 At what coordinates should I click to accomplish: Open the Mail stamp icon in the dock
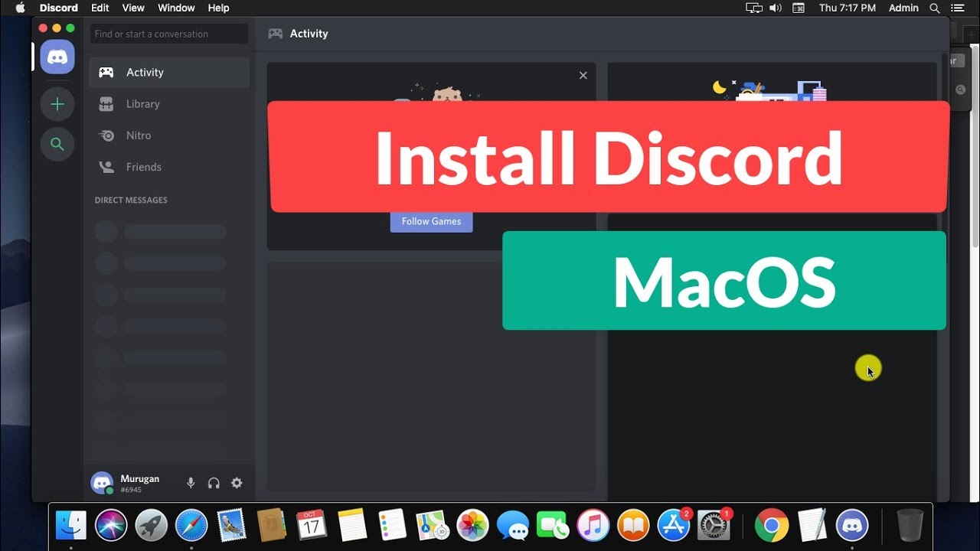click(231, 526)
